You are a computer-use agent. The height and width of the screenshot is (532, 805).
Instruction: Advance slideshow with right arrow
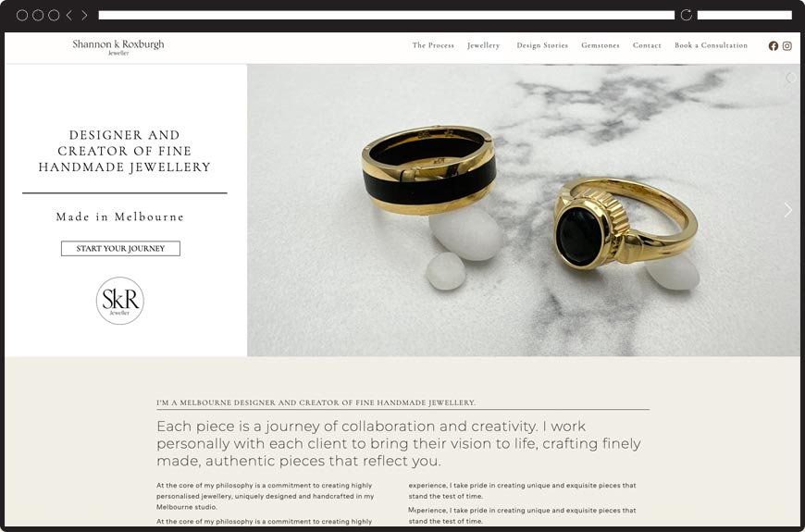coord(788,209)
